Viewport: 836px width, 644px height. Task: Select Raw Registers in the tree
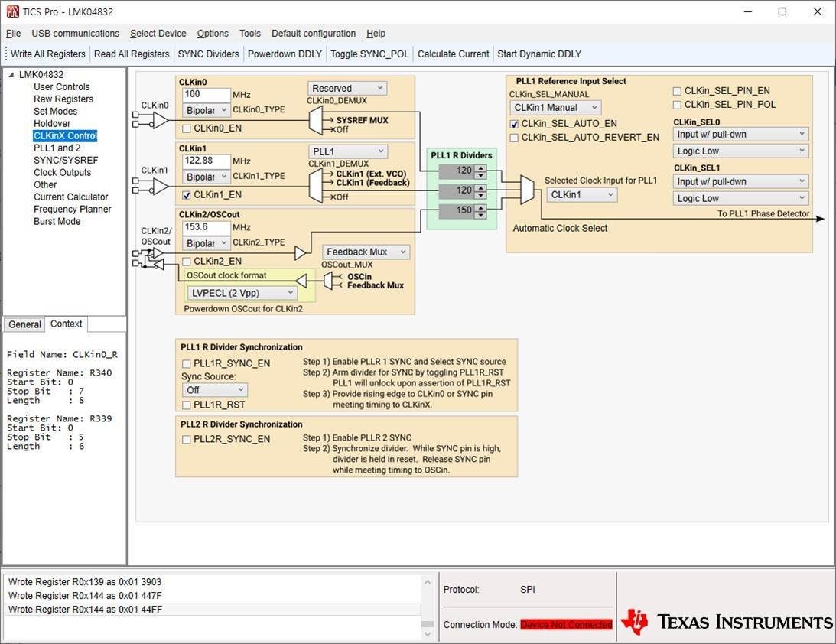pos(63,99)
